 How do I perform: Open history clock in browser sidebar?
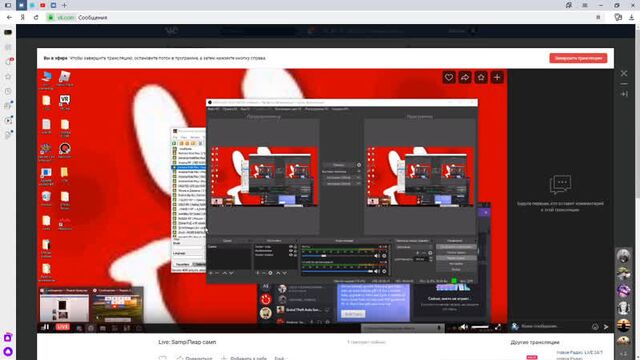8,91
